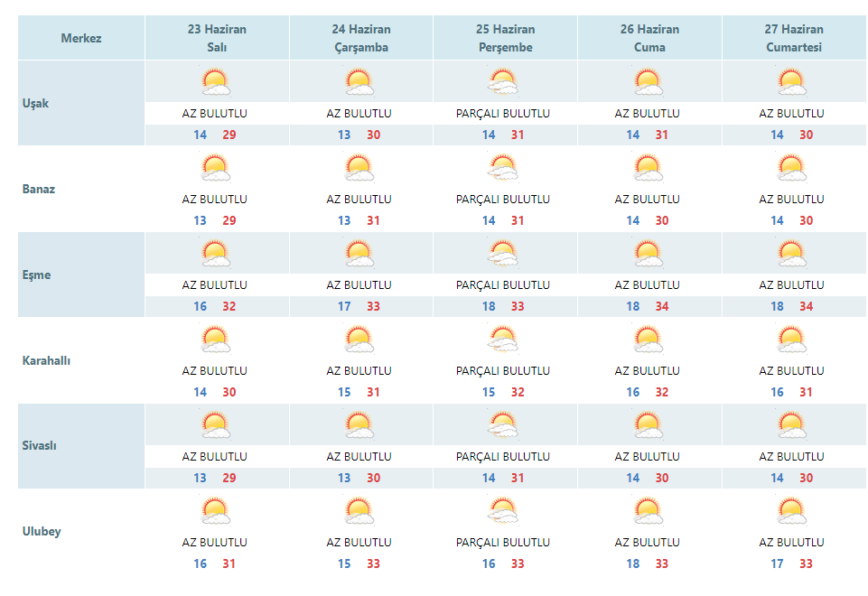Viewport: 868px width, 596px height.
Task: Open the Uşak district row label
Action: 35,104
